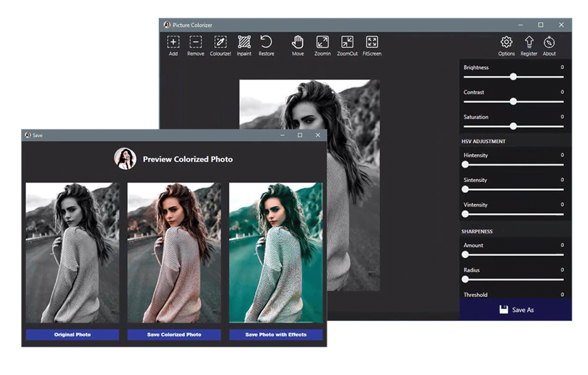Click the Threshold label
The width and height of the screenshot is (588, 375).
[x=475, y=295]
